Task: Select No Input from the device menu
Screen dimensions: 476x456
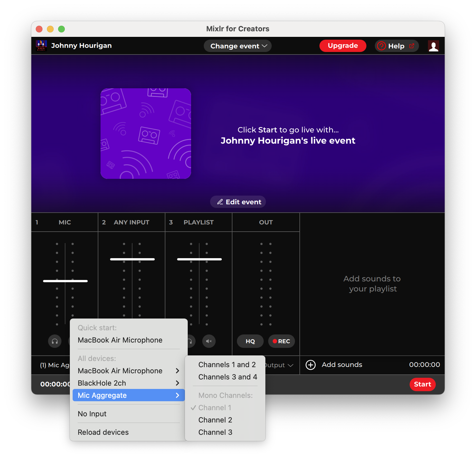Action: click(x=128, y=414)
